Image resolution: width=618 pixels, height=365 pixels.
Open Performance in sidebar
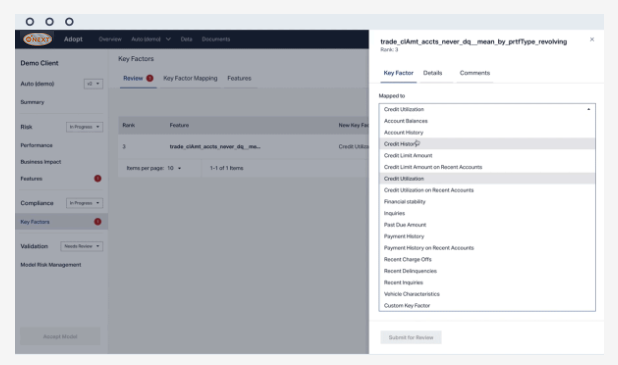coord(36,145)
